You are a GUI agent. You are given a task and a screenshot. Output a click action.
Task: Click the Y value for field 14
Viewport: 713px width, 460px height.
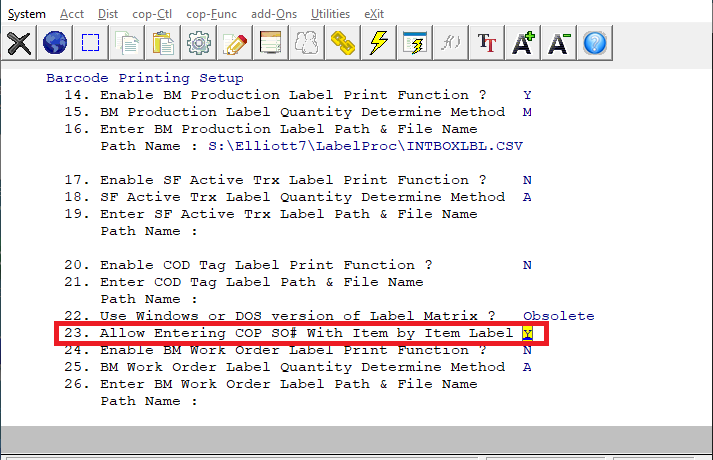(527, 95)
